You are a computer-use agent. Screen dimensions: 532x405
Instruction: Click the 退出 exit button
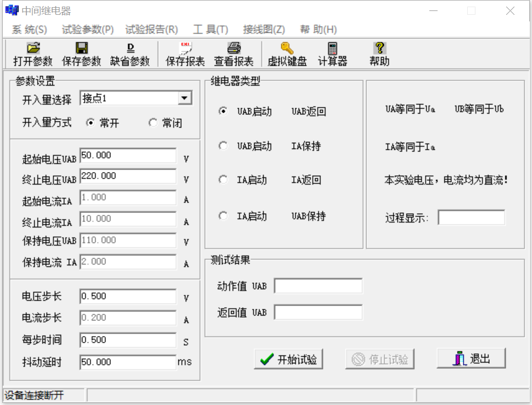click(471, 359)
